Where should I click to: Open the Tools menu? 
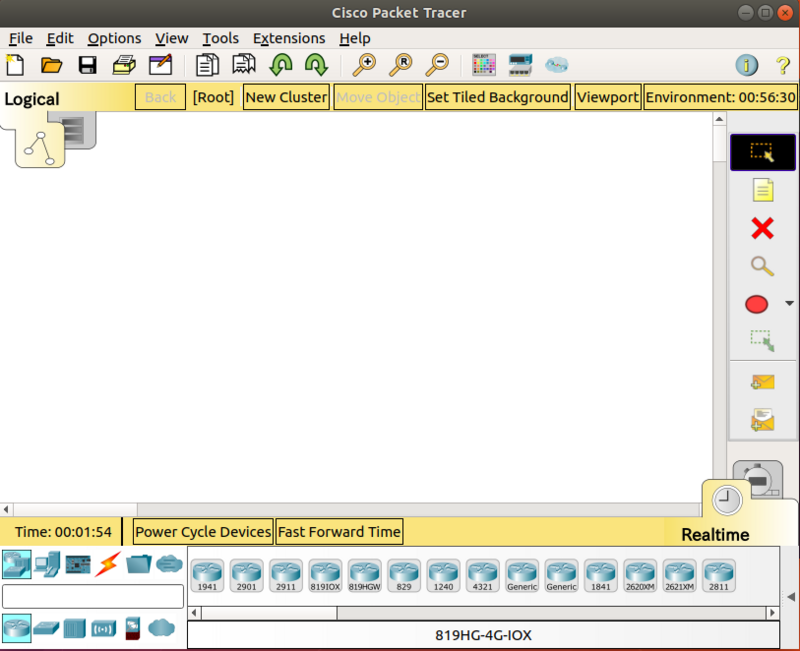(x=220, y=38)
